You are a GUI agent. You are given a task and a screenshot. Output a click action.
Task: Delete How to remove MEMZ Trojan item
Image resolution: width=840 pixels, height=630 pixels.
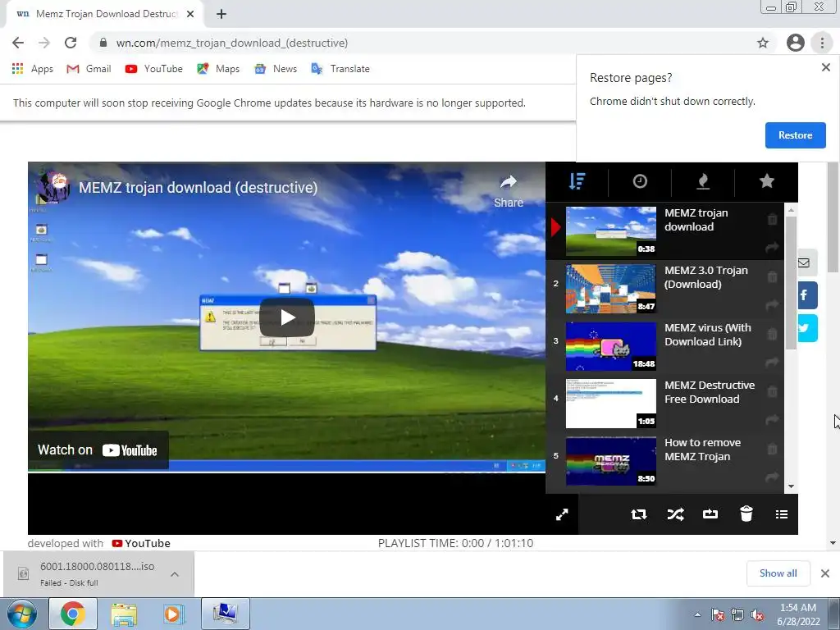tap(772, 449)
